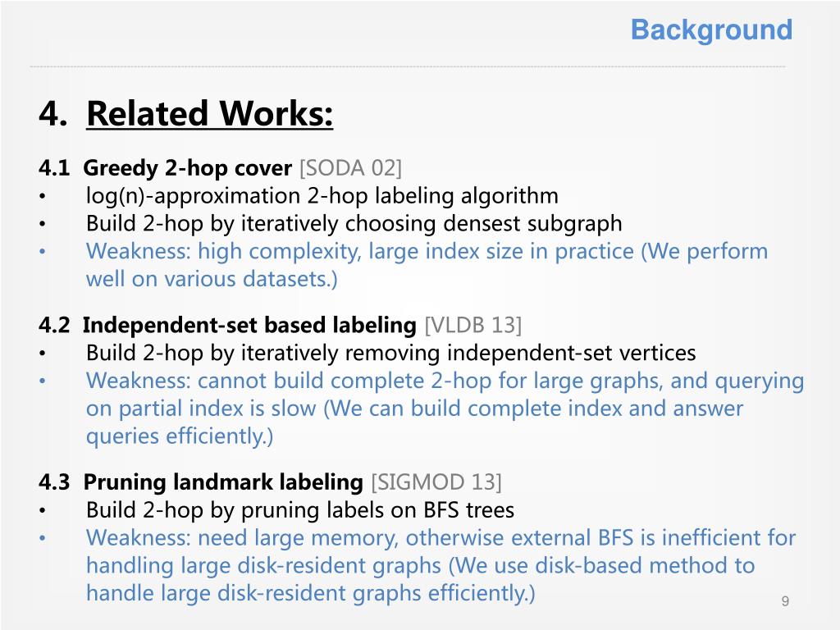Click the [VLDB 13] citation
This screenshot has width=840, height=630.
[x=473, y=325]
